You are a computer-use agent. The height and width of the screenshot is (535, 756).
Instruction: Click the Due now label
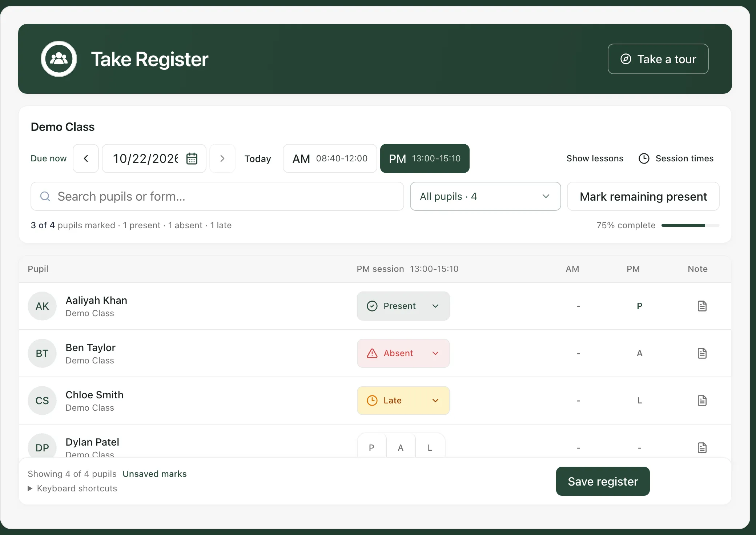pos(49,158)
